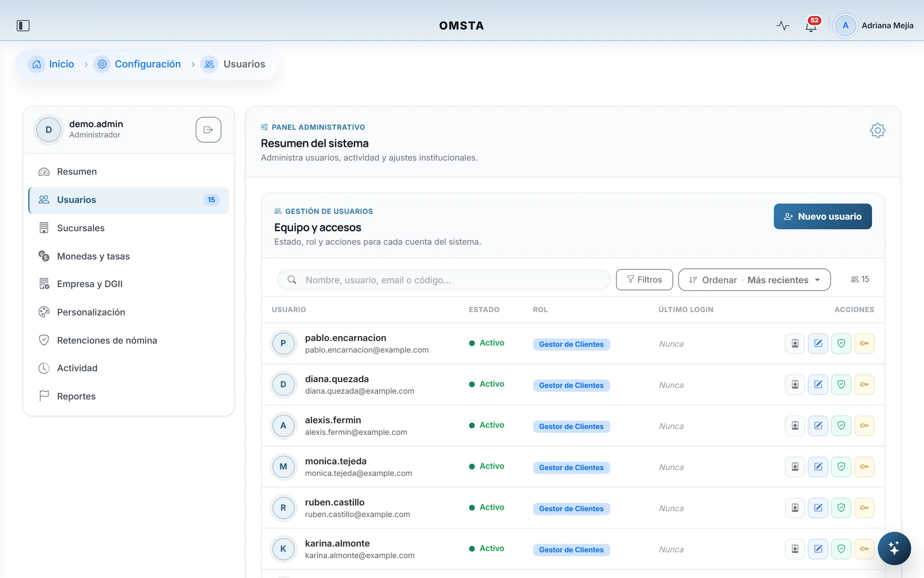
Task: Edit user monica.tejeda pencil icon
Action: click(x=818, y=467)
